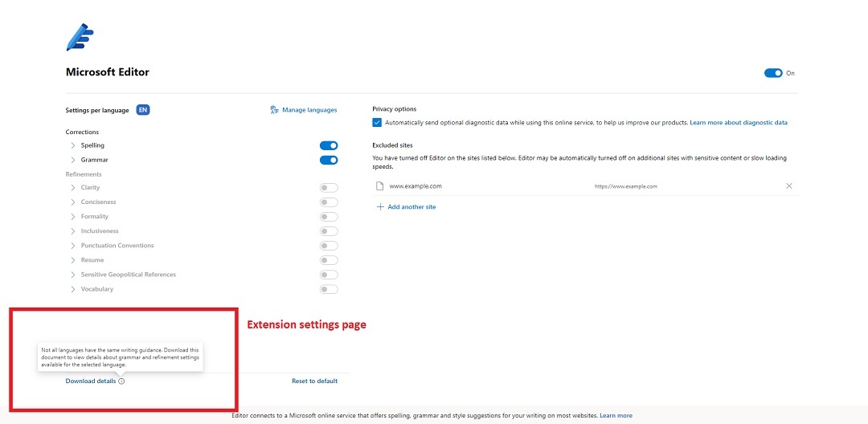The image size is (868, 424).
Task: Click the Sensitive Geopolitical References label
Action: coord(129,275)
